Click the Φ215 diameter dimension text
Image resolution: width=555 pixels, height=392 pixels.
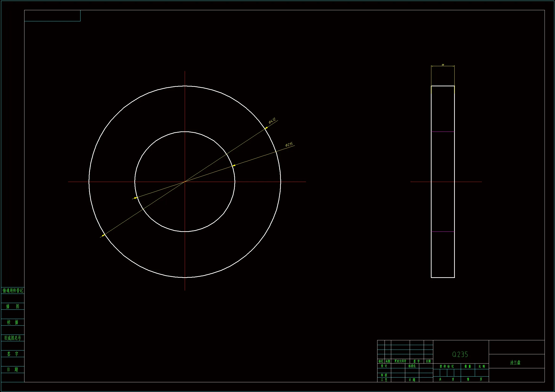coord(289,144)
